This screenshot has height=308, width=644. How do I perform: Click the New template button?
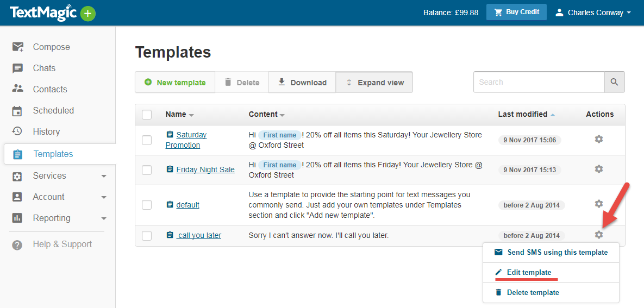(175, 83)
